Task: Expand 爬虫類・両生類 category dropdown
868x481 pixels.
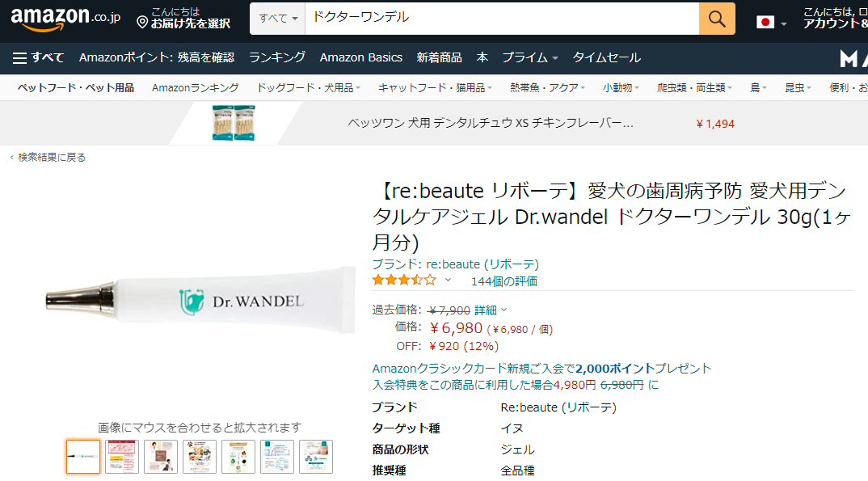Action: coord(694,87)
